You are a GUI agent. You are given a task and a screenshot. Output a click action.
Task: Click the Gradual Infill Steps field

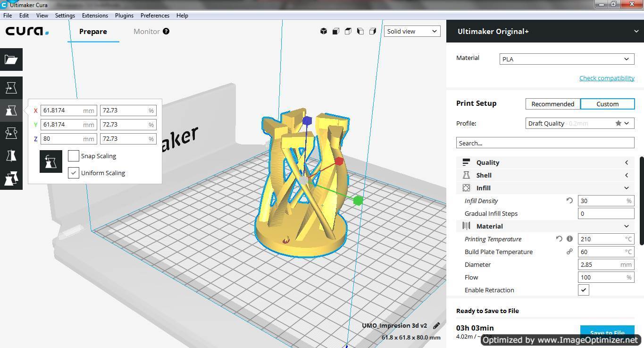[x=606, y=213]
